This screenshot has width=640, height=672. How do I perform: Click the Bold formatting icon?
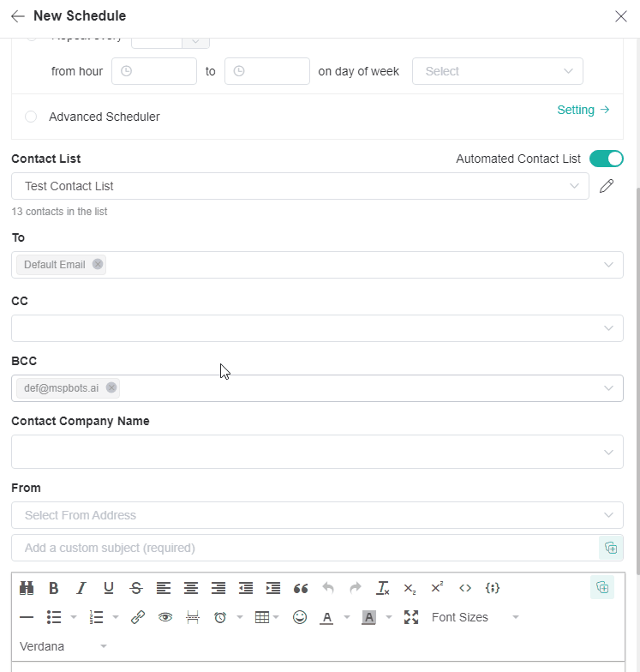coord(54,588)
